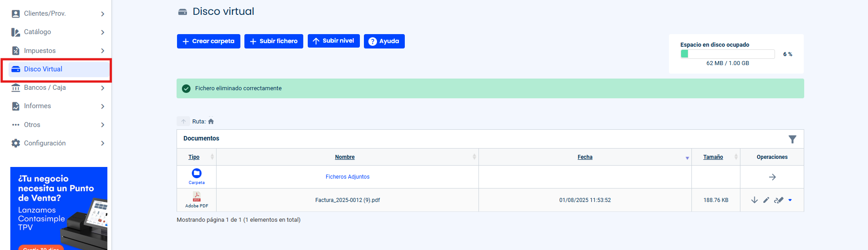Expand the Clientes/Prov. sidebar menu
This screenshot has height=250, width=868.
[58, 13]
